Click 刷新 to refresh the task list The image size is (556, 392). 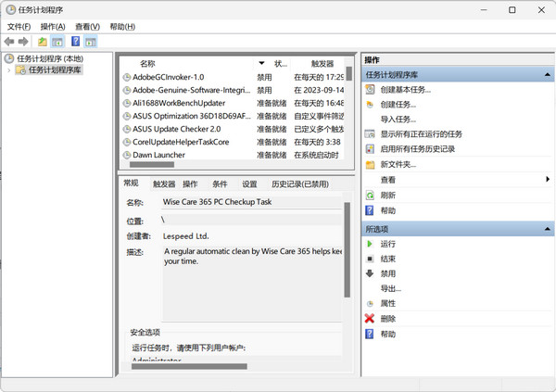[387, 196]
